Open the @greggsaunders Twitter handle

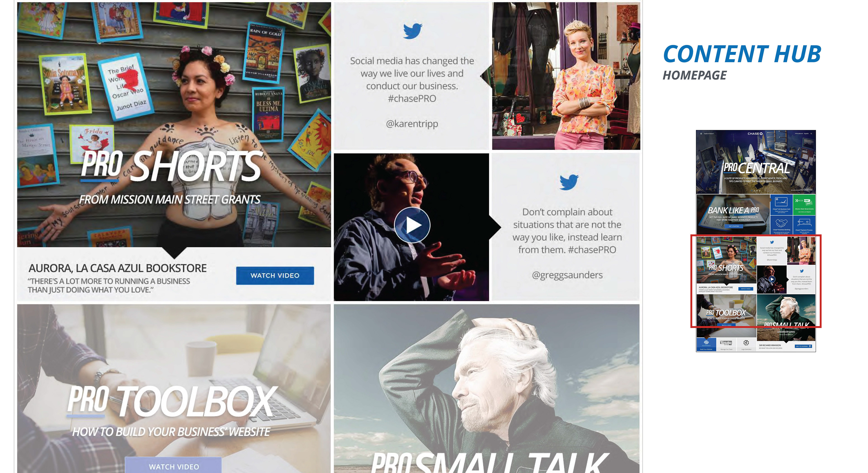click(x=567, y=275)
